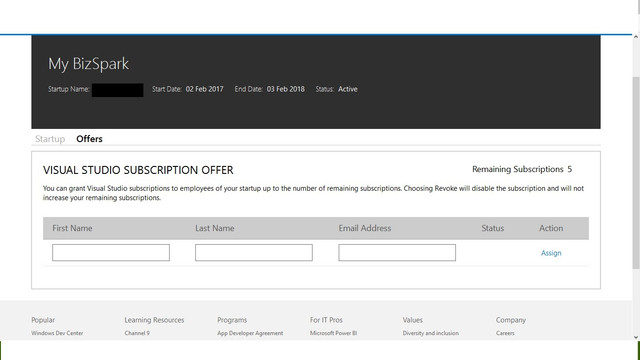Open Diversity and inclusion link
The height and width of the screenshot is (360, 640).
pos(431,333)
